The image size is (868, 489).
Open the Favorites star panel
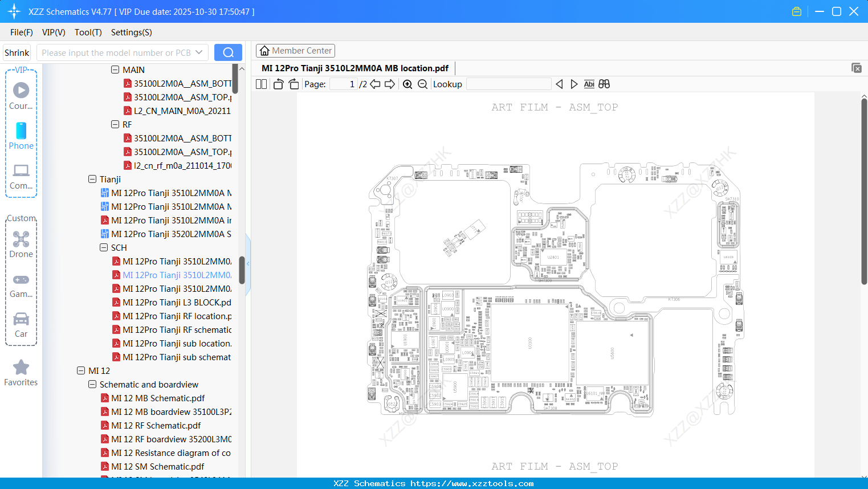(x=21, y=373)
